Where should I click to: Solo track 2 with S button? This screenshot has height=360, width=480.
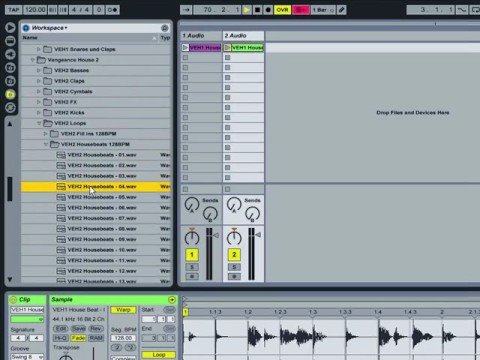tap(234, 267)
